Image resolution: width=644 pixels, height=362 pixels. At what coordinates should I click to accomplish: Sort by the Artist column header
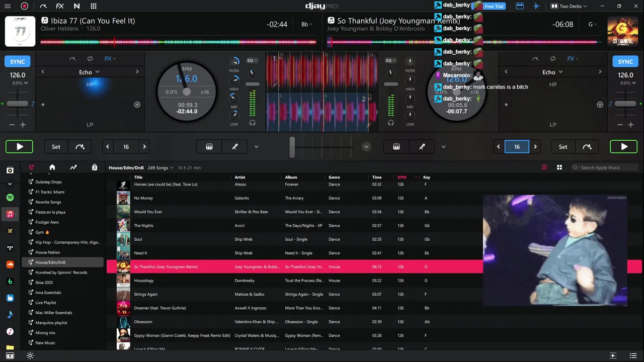(240, 177)
